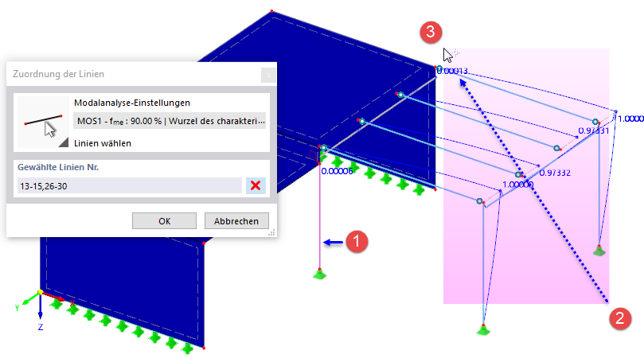Viewport: 644px width, 358px height.
Task: Click the OK button in the dialog
Action: coord(164,221)
